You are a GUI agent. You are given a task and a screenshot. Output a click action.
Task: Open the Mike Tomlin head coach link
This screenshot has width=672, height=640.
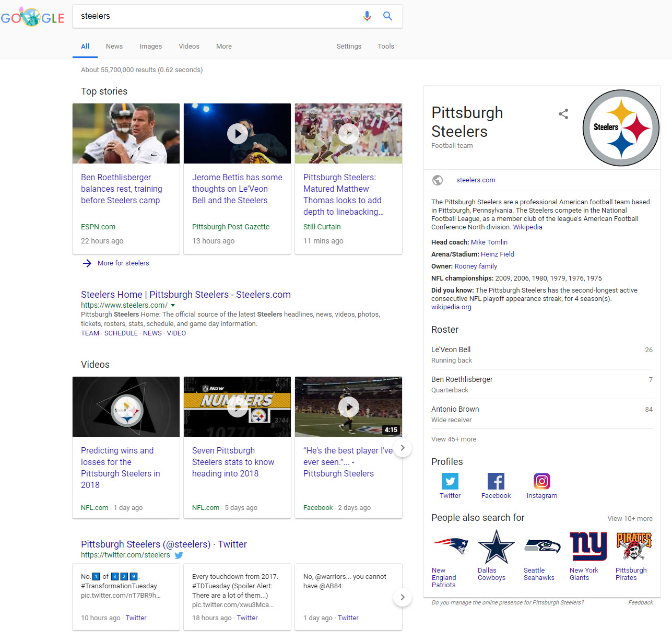(489, 242)
